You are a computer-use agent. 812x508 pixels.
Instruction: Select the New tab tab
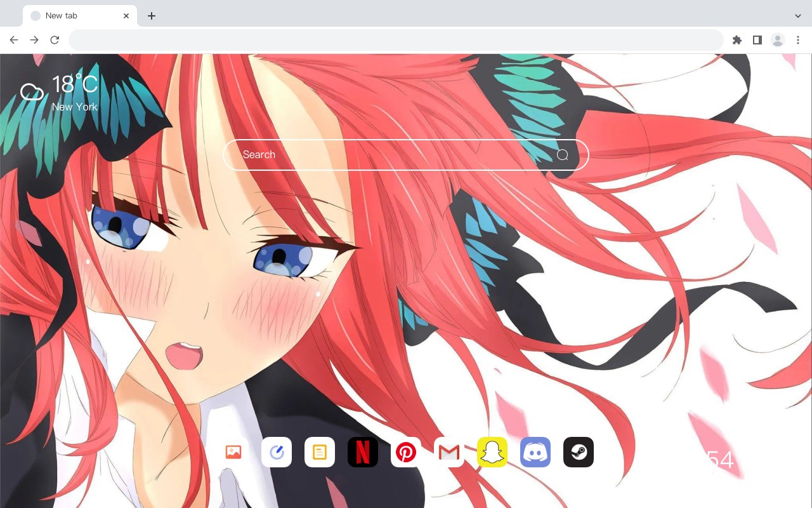(x=80, y=16)
